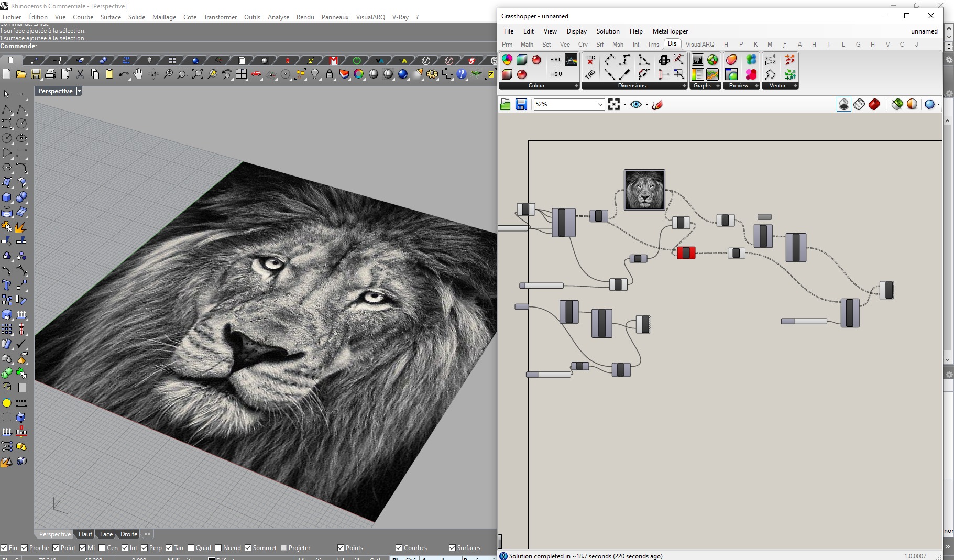Viewport: 954px width, 560px height.
Task: Click the Undo arrow icon
Action: (x=123, y=74)
